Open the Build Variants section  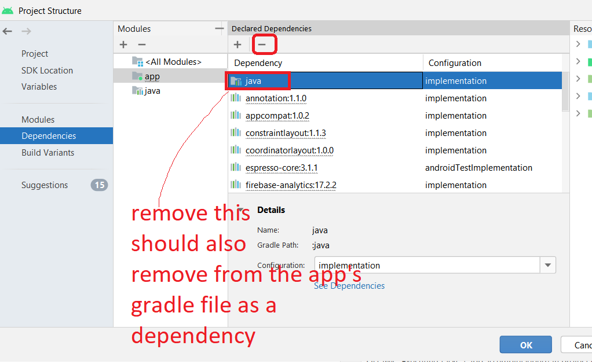[x=47, y=153]
